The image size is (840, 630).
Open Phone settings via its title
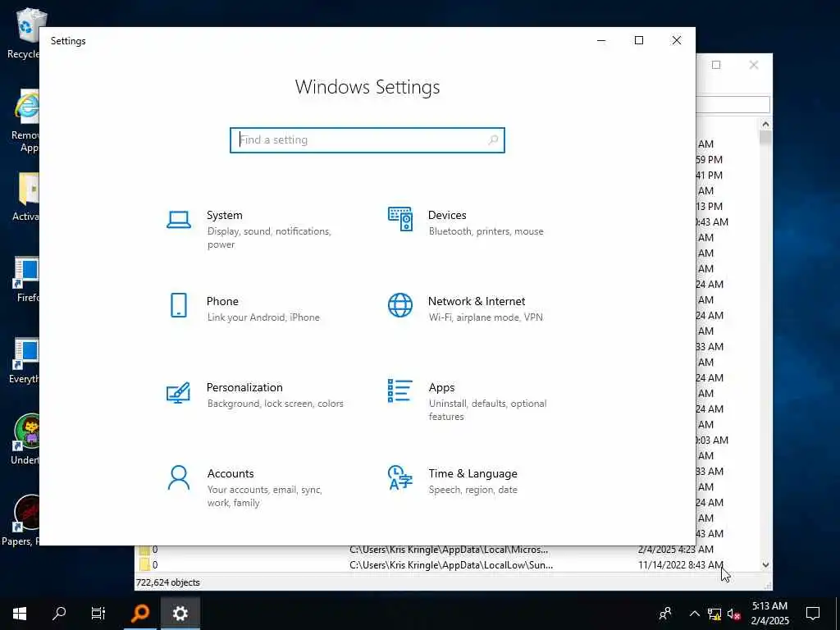(x=222, y=301)
